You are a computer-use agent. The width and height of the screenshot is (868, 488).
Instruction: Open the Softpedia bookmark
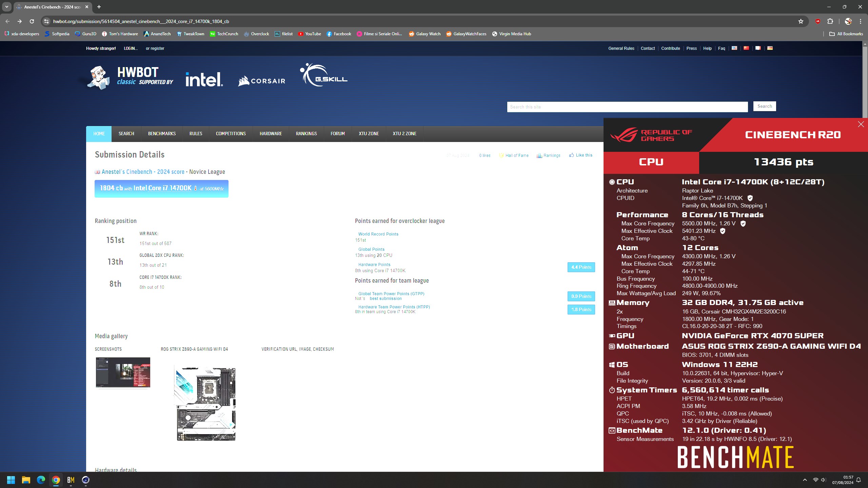coord(57,34)
